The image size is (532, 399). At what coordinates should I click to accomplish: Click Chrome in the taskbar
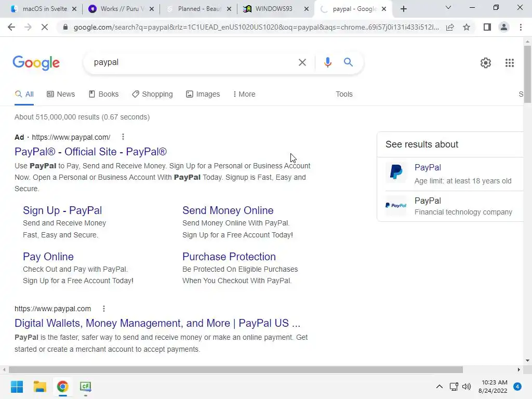(x=62, y=387)
